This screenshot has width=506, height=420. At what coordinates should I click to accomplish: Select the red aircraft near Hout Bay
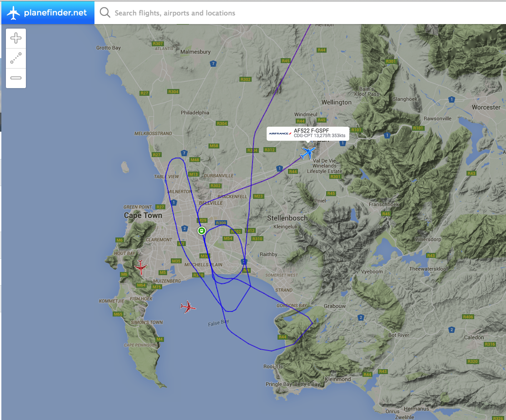pyautogui.click(x=141, y=268)
